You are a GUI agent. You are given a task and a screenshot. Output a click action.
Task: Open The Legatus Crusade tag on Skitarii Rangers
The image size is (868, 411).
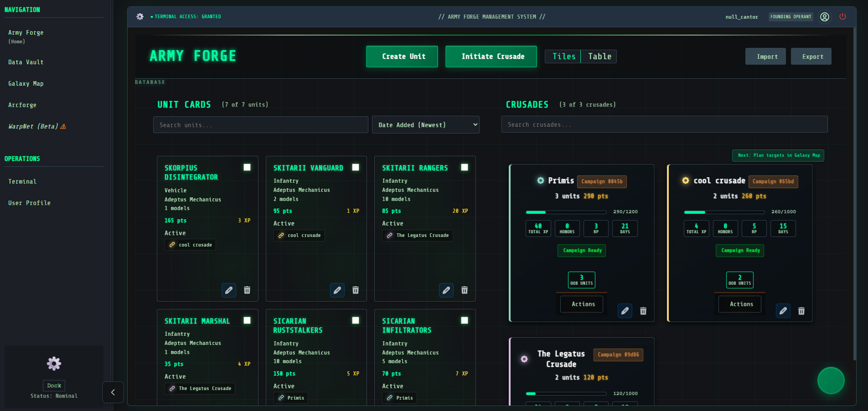418,236
